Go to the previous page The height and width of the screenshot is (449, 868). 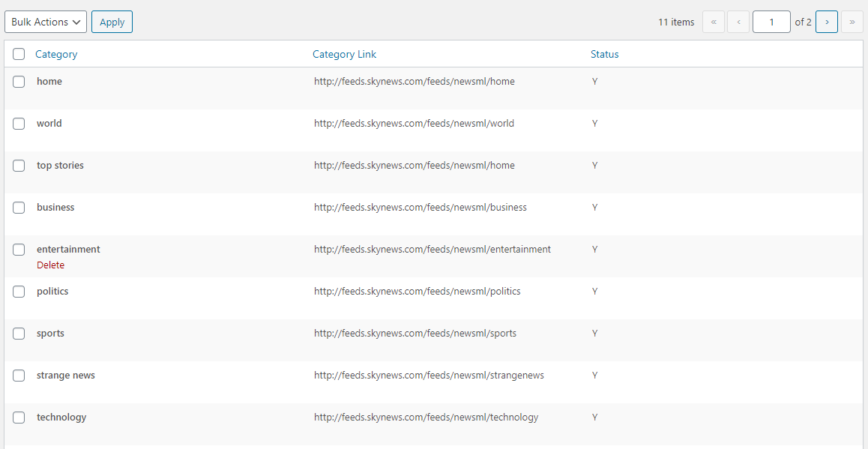pos(738,22)
